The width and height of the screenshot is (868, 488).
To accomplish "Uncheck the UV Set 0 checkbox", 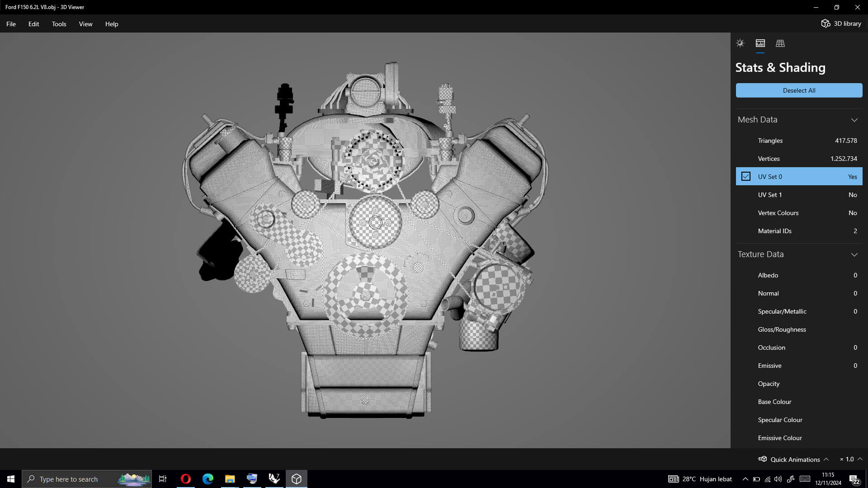I will tap(746, 177).
